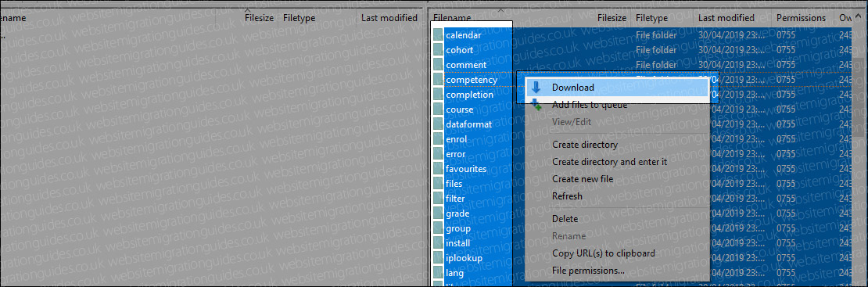Click the Add files to queue icon
The image size is (868, 287).
click(536, 104)
